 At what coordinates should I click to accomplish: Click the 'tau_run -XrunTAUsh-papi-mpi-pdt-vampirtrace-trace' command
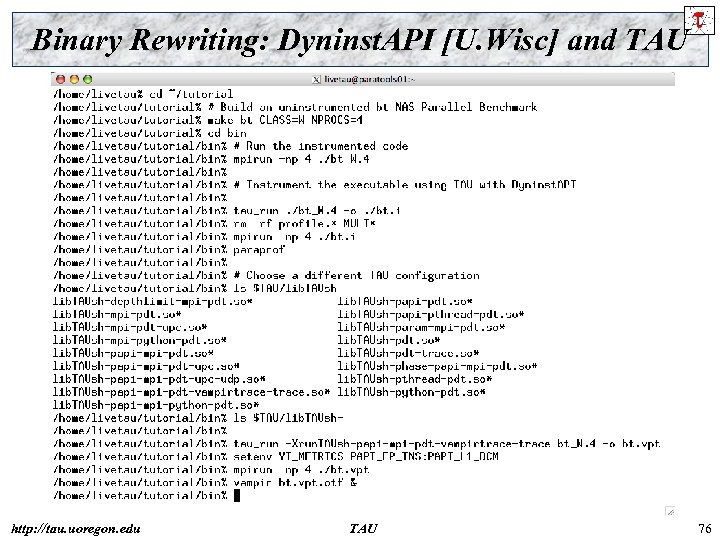[x=447, y=444]
